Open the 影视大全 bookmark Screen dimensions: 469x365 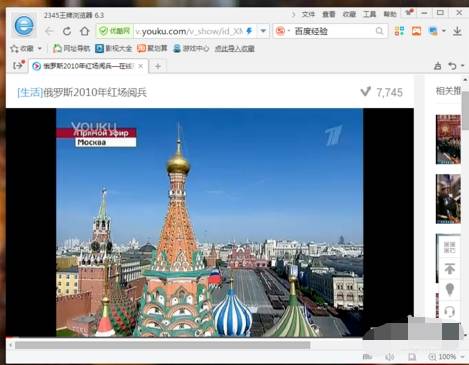[113, 49]
